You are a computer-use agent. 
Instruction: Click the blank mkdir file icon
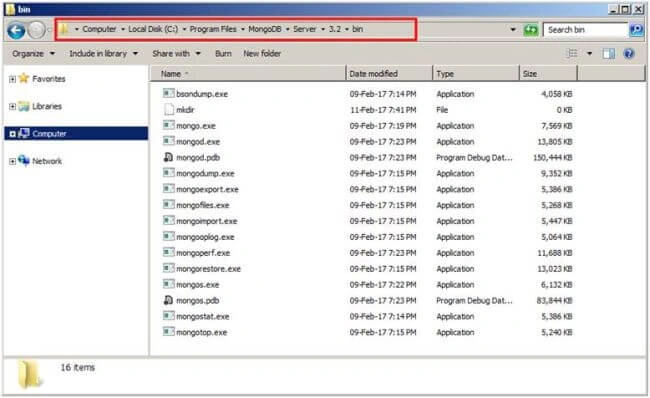click(x=168, y=110)
